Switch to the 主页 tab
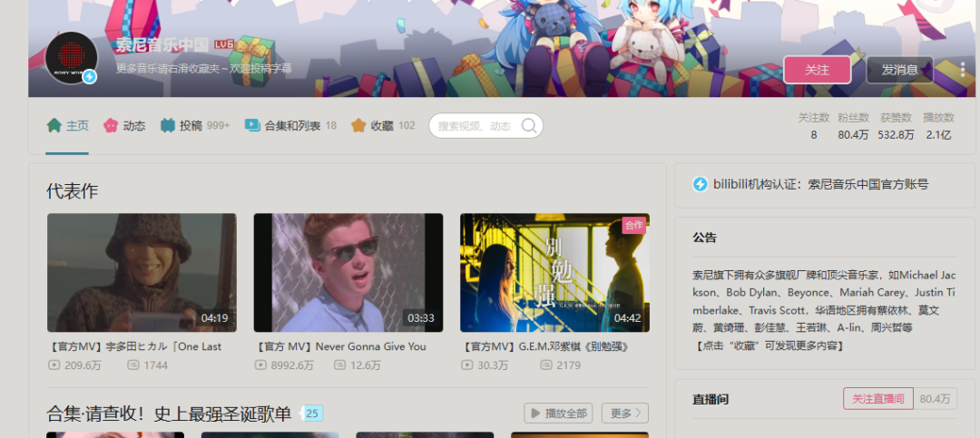The width and height of the screenshot is (980, 438). pos(67,125)
